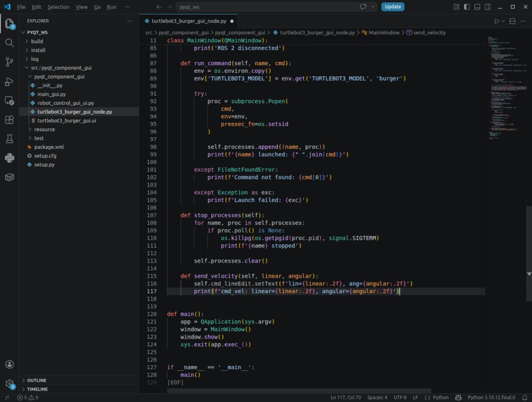This screenshot has height=402, width=532.
Task: Open Explorer Views and More Actions ellipsis
Action: click(129, 21)
